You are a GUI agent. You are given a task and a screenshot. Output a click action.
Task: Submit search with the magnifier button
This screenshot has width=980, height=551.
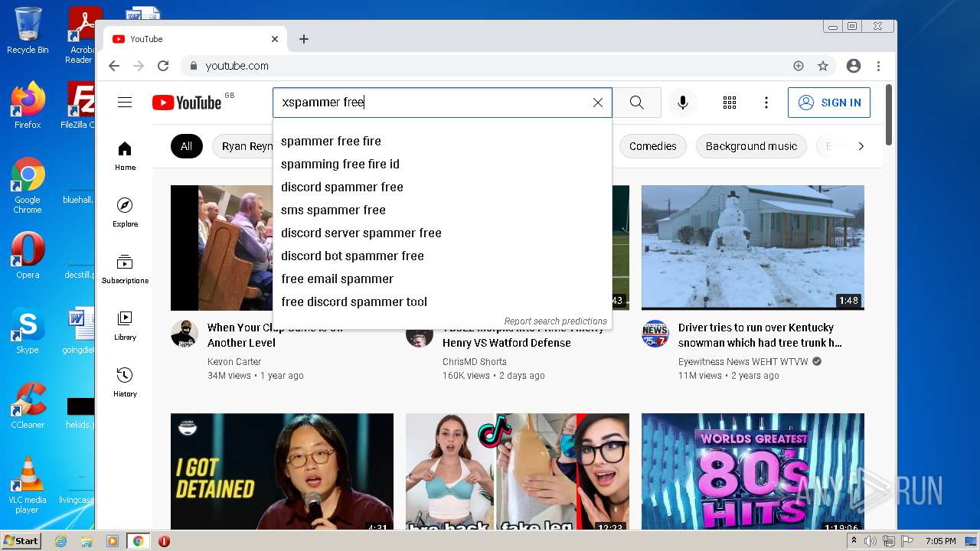click(x=637, y=103)
